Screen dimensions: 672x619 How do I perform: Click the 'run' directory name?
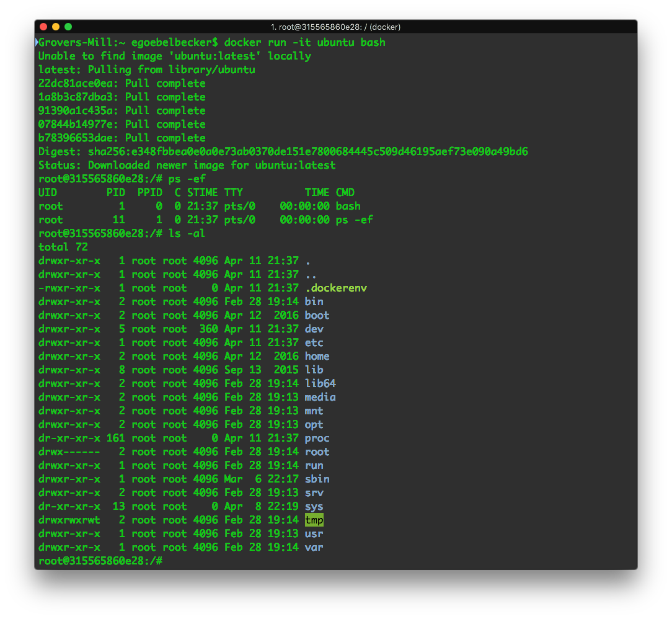(x=314, y=466)
